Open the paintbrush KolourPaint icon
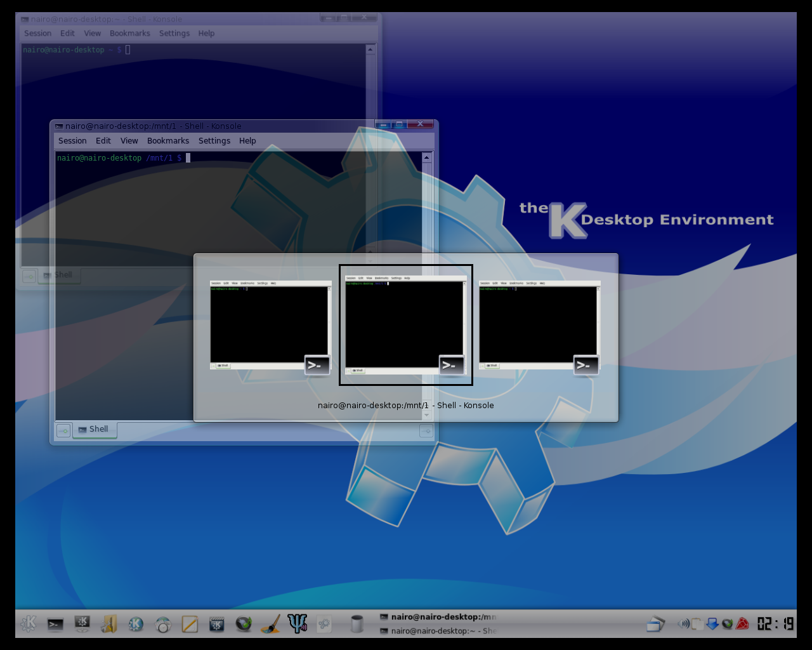Screen dimensions: 812x650 270,625
